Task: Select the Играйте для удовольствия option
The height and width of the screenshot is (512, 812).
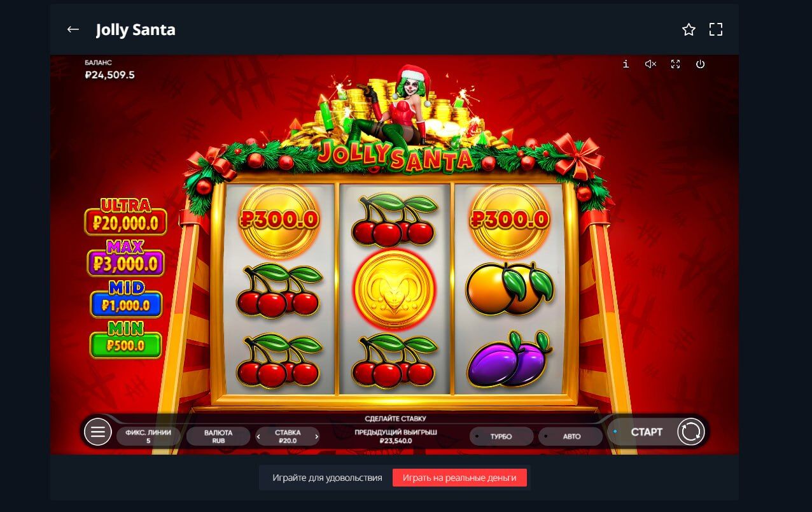Action: click(x=327, y=478)
